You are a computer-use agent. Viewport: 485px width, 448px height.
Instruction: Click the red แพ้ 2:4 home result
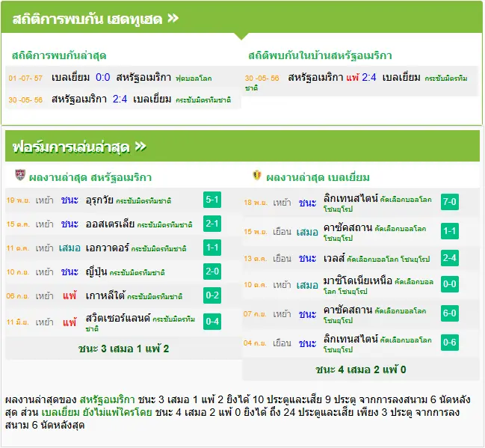point(361,77)
